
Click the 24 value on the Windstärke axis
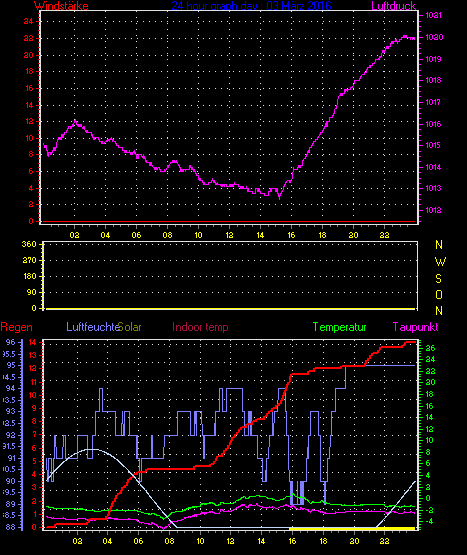pyautogui.click(x=28, y=22)
